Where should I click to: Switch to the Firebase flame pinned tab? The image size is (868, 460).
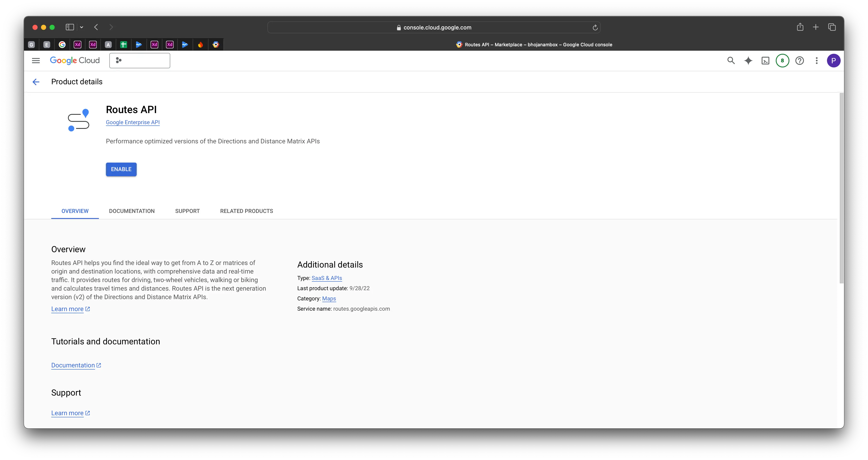(x=201, y=44)
